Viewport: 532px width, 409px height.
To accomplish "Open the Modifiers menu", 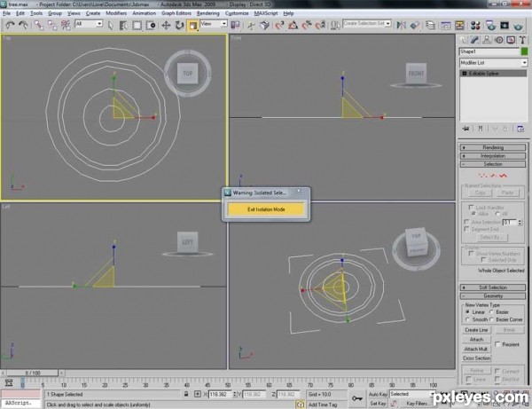I will [116, 13].
